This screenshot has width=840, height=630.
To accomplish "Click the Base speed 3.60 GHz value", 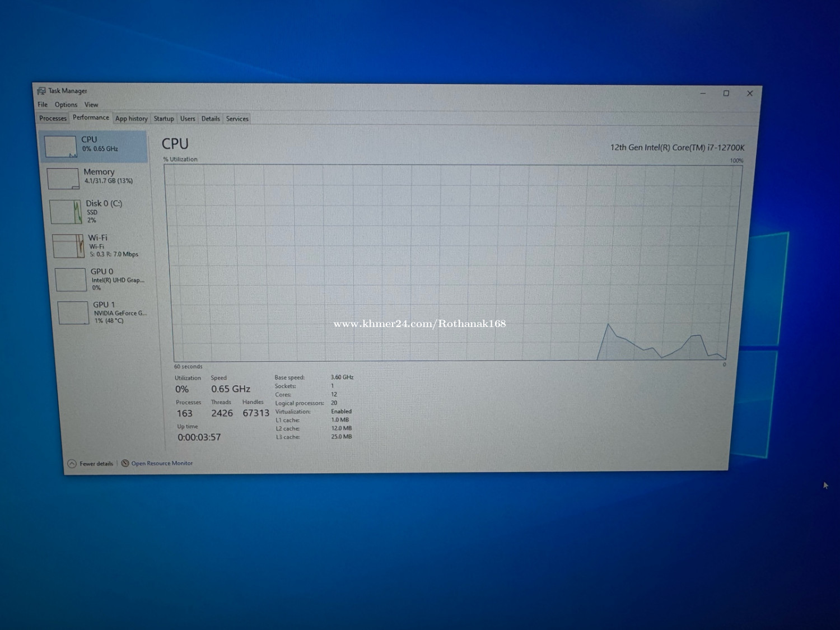I will point(342,377).
